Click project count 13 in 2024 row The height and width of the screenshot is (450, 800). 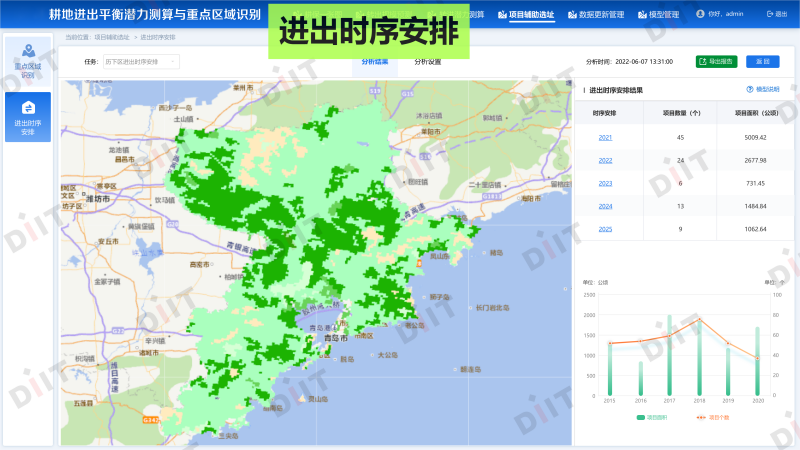680,206
